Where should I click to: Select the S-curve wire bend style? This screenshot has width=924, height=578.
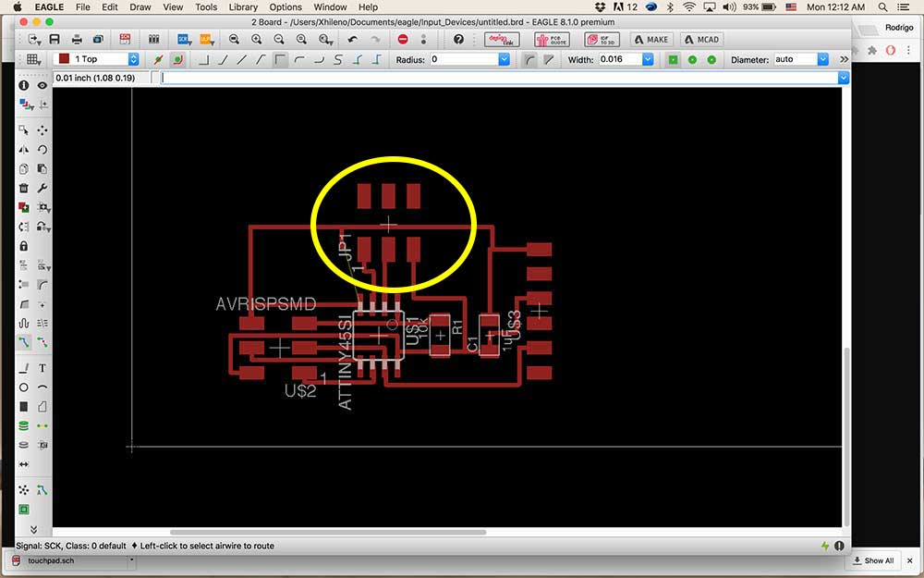[337, 59]
